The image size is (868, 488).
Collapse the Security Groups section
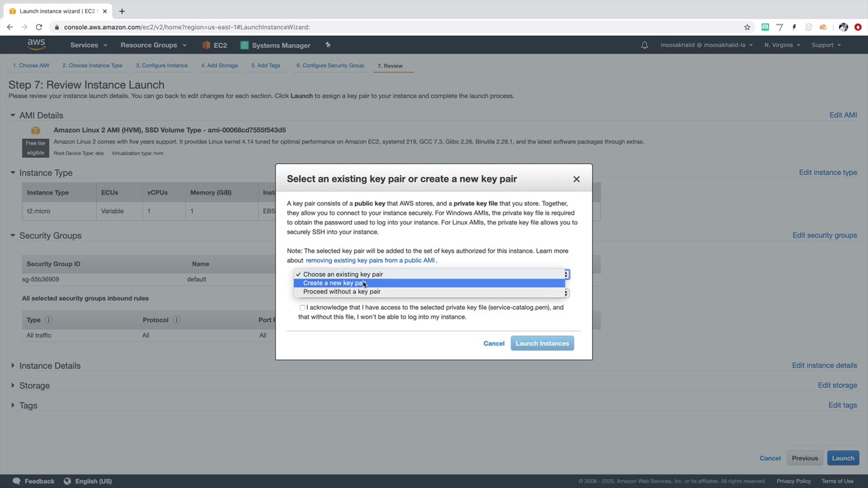pos(13,235)
